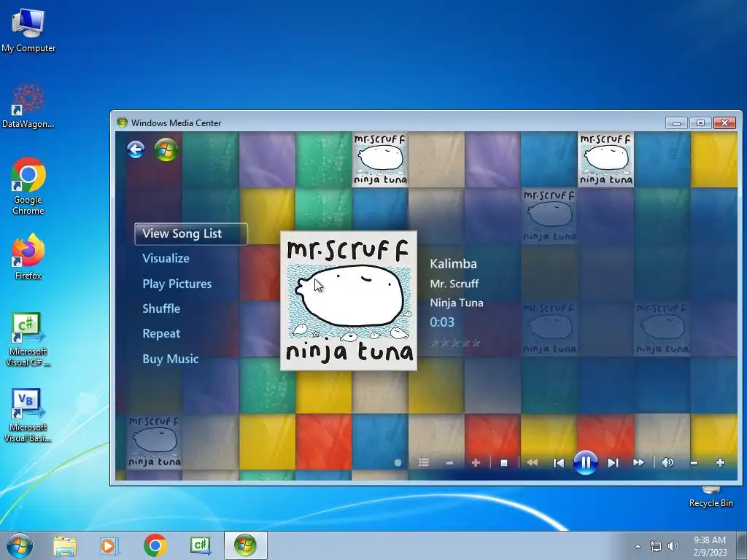Open the guide list icon in transport bar
This screenshot has height=560, width=747.
pyautogui.click(x=424, y=462)
